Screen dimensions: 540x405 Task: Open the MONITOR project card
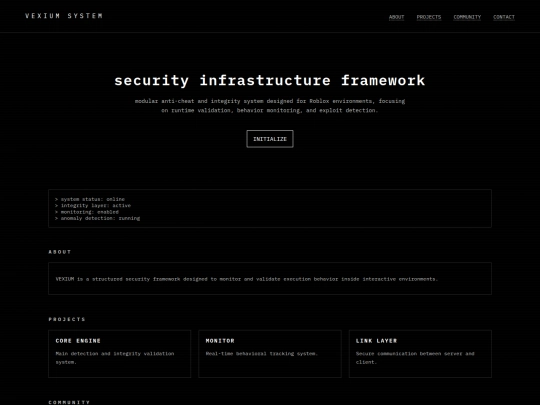(270, 354)
